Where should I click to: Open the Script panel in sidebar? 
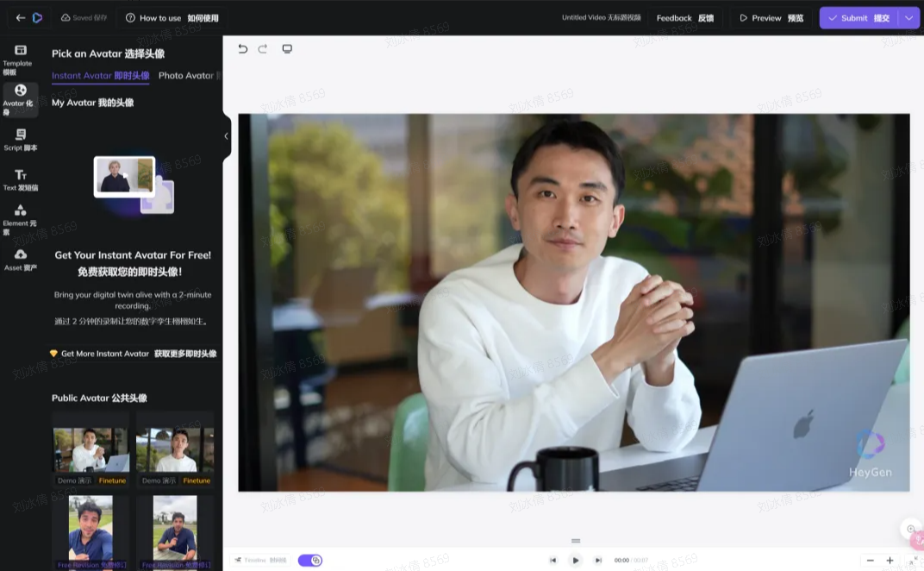[x=20, y=138]
